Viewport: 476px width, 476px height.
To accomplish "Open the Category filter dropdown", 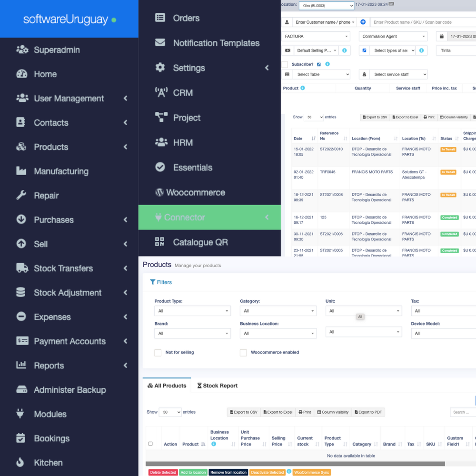I will point(278,311).
